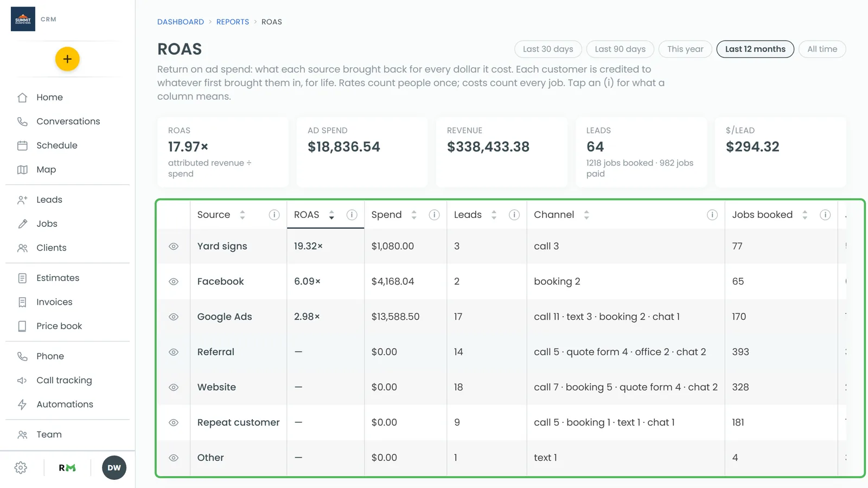
Task: Sort table by Jobs booked column
Action: tap(805, 215)
